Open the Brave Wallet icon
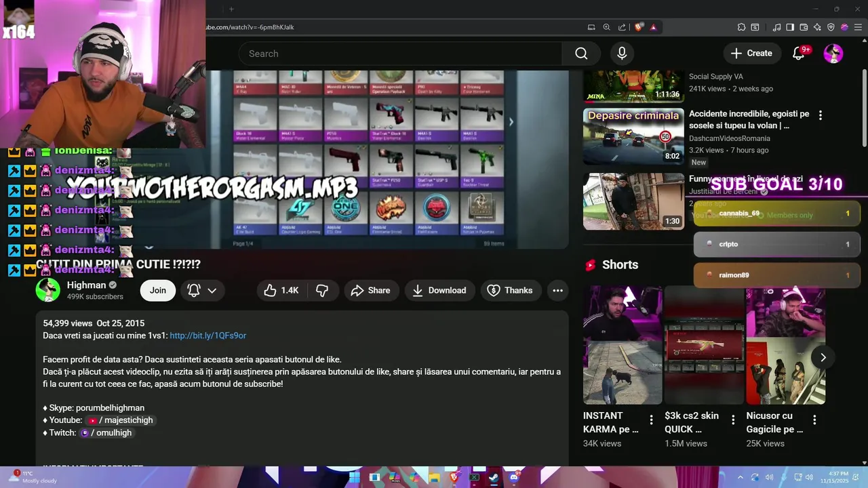868x488 pixels. [804, 27]
